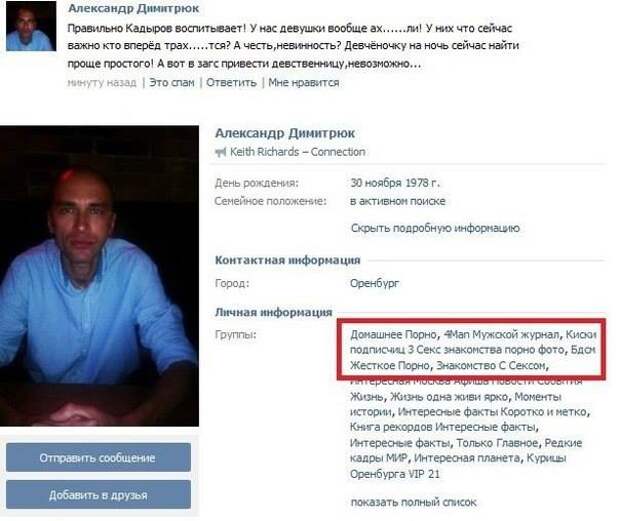
Task: Mark the comment with Это спам
Action: [172, 83]
